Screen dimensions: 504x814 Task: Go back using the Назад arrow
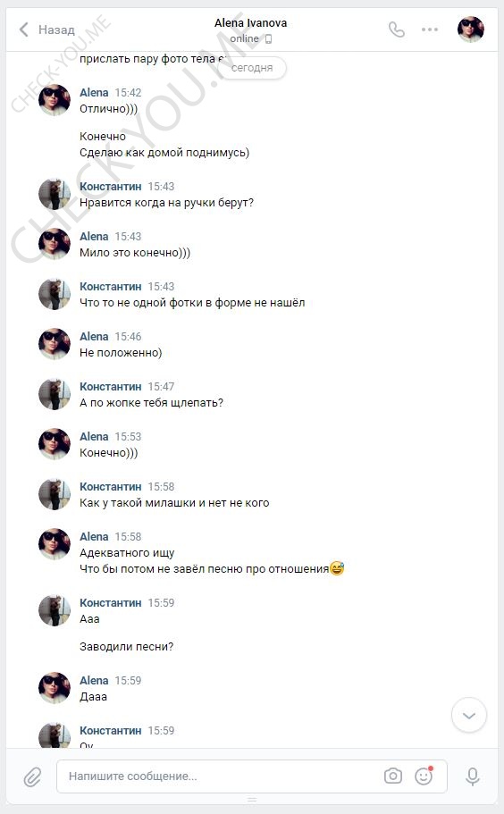[x=46, y=29]
